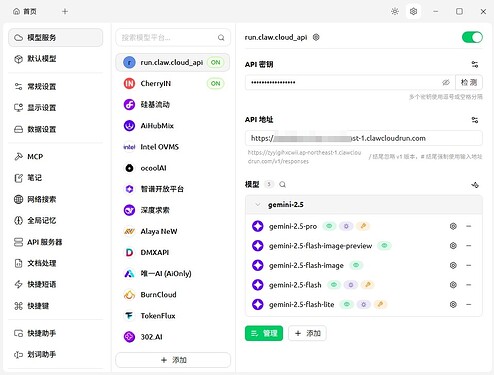Click the 检测 button to check API key
494x375 pixels.
469,82
